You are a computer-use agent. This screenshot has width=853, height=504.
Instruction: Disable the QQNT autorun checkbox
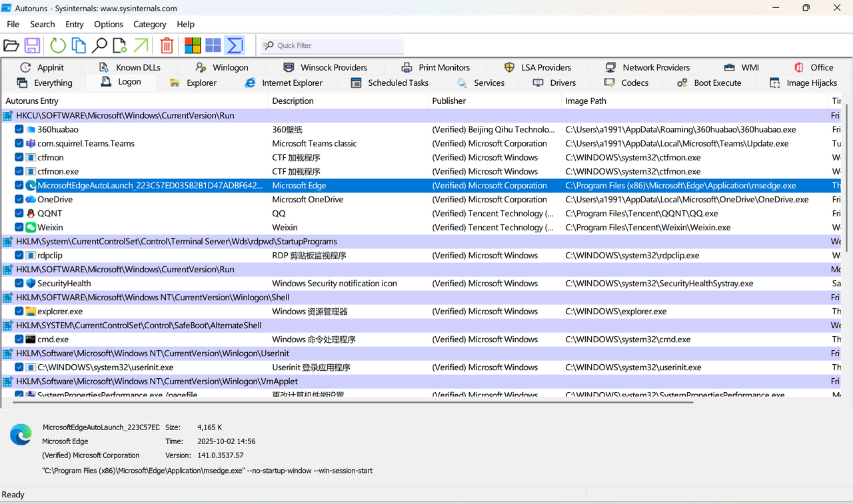point(19,214)
